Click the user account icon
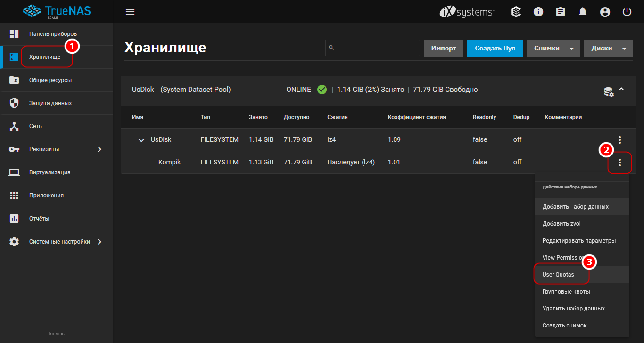Screen dimensions: 644x343 pos(605,12)
